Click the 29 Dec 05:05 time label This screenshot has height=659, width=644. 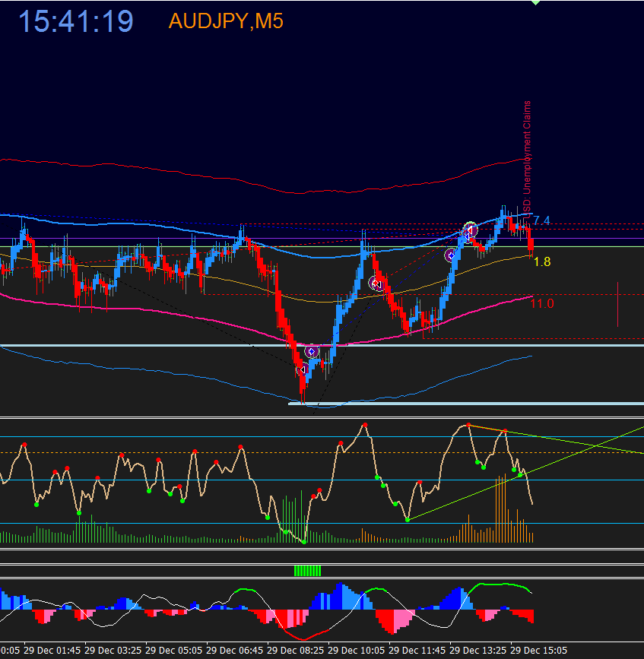[174, 650]
